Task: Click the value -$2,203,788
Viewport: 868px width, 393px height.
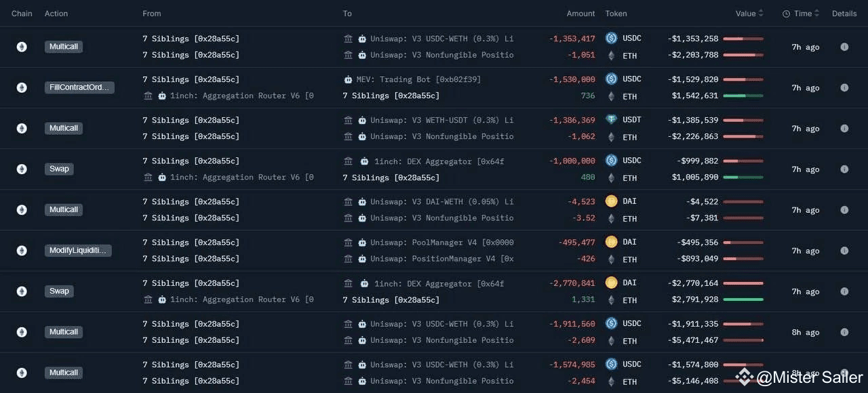Action: (693, 56)
